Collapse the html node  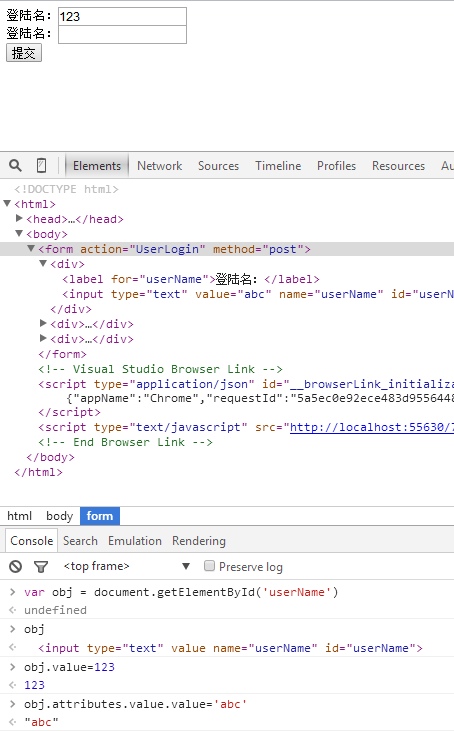coord(7,203)
